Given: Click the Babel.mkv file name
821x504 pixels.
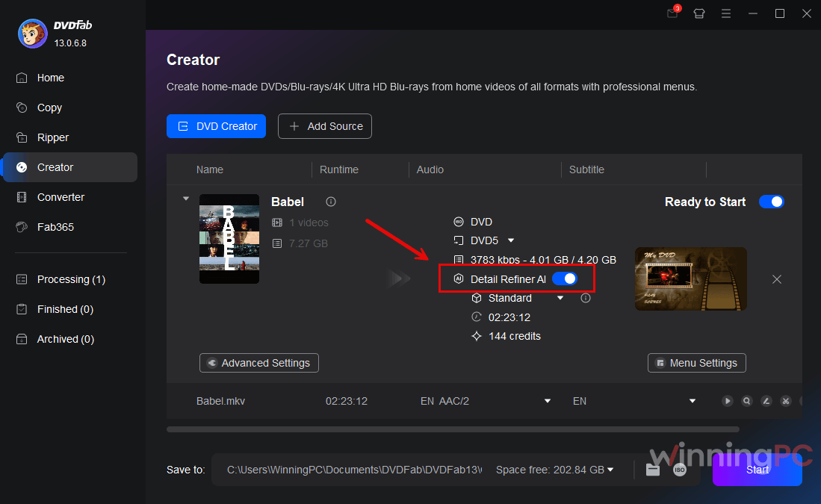Looking at the screenshot, I should pyautogui.click(x=220, y=401).
